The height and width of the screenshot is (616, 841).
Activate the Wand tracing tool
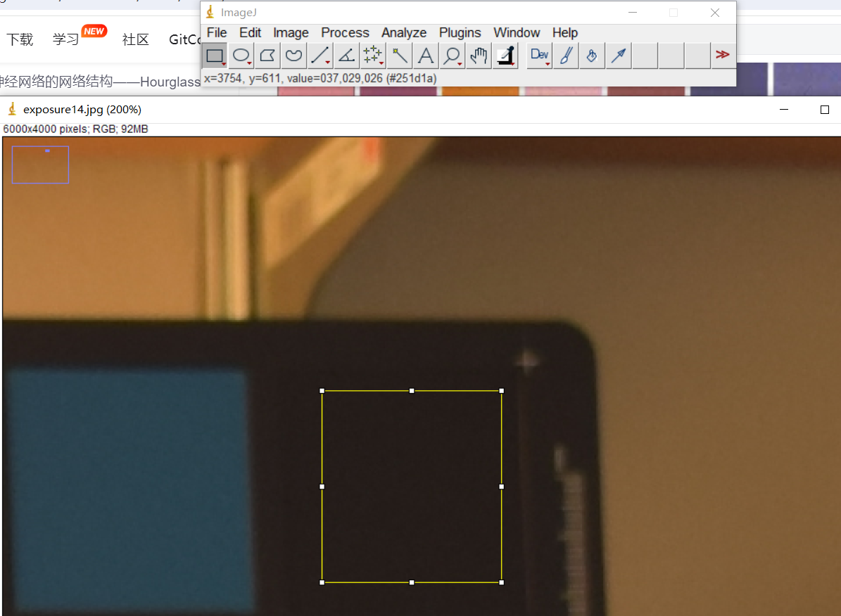(400, 56)
